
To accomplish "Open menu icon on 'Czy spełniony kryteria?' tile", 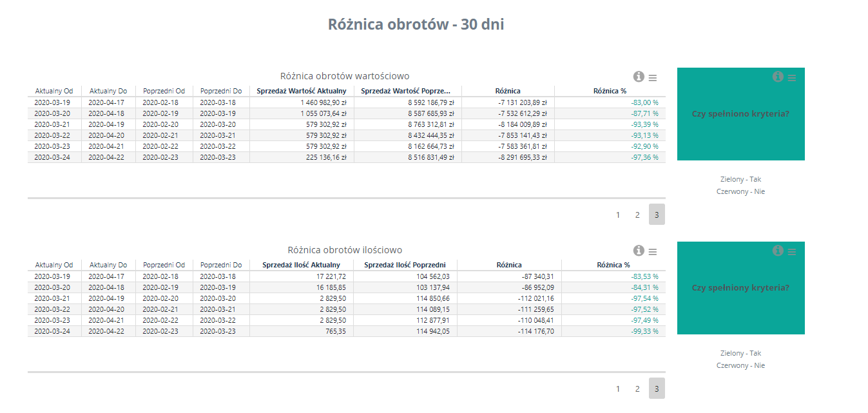I will 792,251.
